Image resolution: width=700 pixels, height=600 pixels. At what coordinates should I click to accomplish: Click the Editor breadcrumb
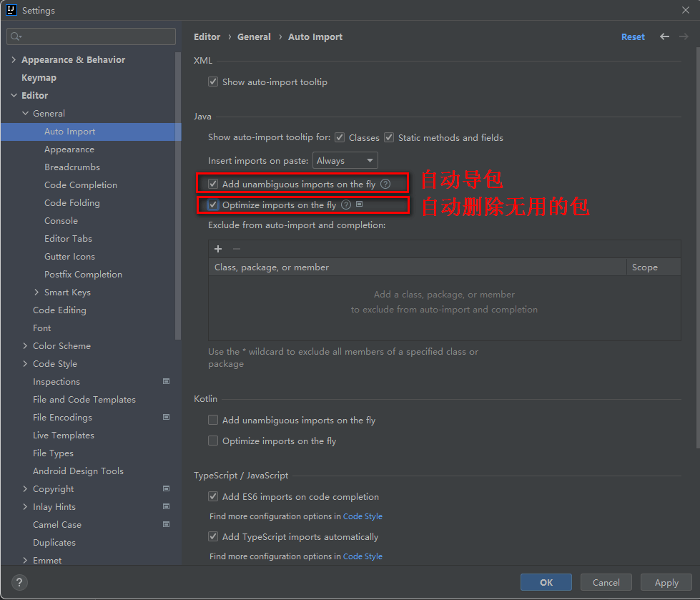click(x=207, y=36)
